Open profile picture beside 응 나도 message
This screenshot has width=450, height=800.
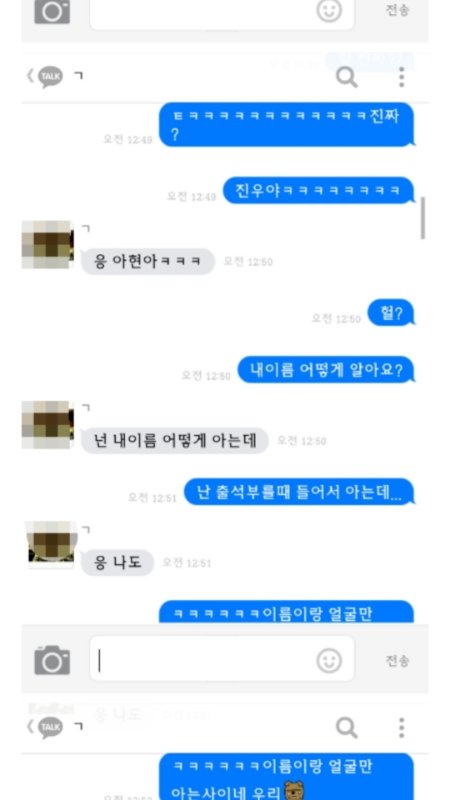pyautogui.click(x=51, y=544)
